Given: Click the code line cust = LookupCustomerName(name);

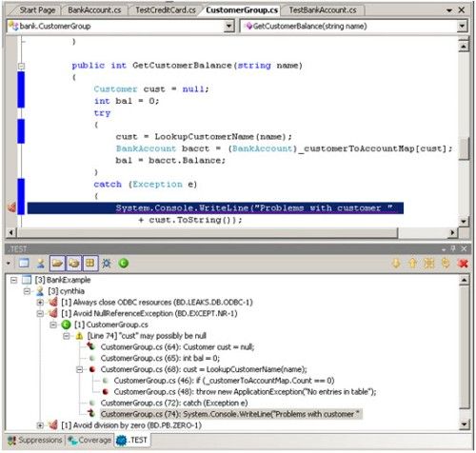Looking at the screenshot, I should (x=204, y=137).
